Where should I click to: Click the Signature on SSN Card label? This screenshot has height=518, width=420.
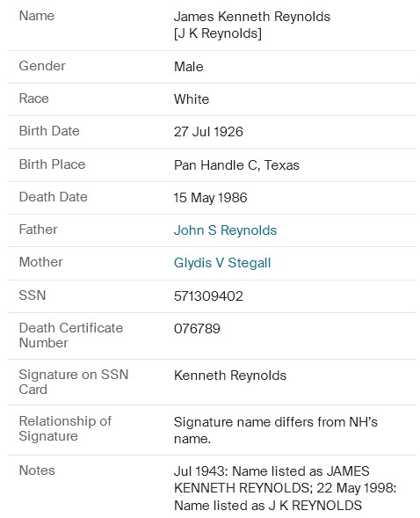point(74,382)
